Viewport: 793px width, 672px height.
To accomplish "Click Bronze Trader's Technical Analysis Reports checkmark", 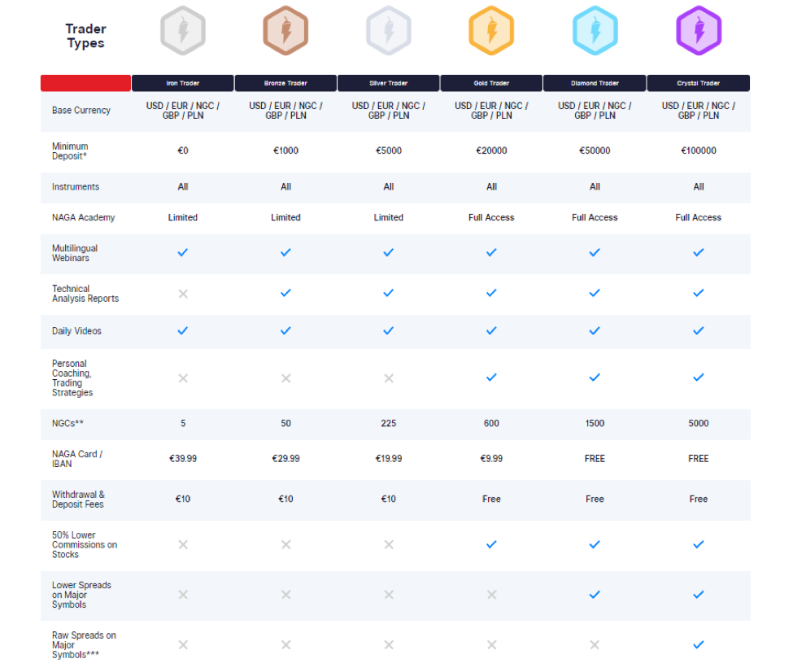I will (285, 293).
